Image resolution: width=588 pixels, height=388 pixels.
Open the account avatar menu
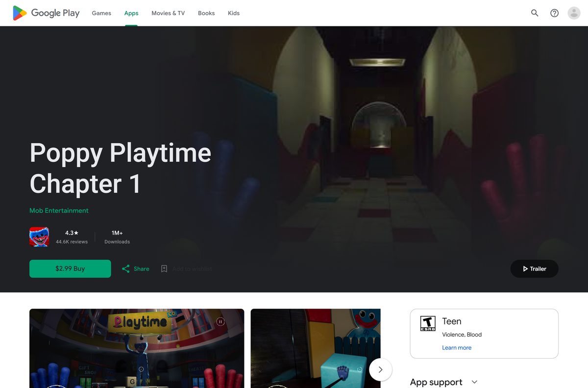[x=574, y=13]
